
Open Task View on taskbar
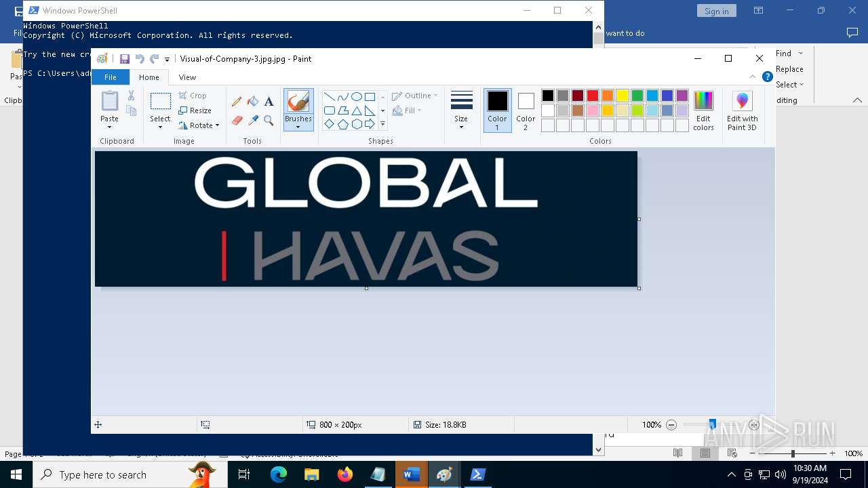click(x=244, y=474)
